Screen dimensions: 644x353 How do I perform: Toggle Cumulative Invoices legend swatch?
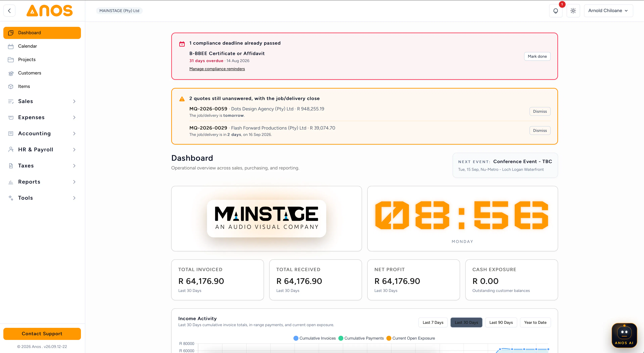(x=296, y=338)
